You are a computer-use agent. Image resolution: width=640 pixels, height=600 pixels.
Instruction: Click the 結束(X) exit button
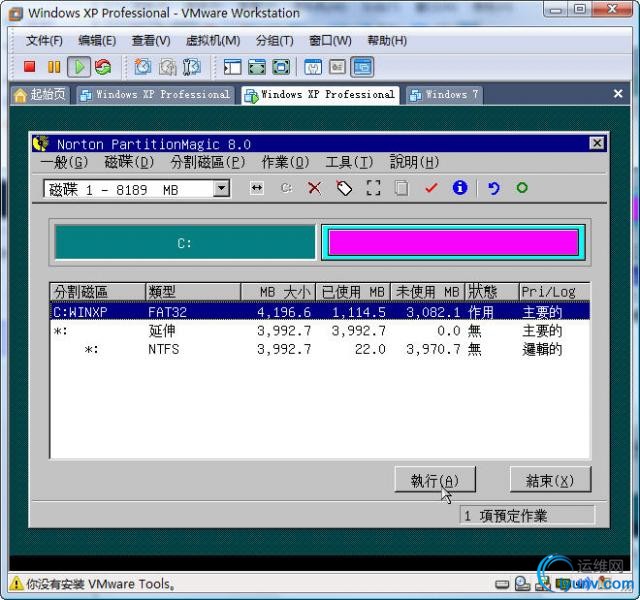point(550,480)
